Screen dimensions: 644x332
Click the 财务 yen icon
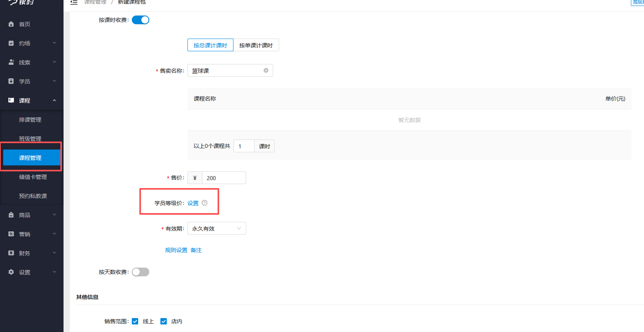coord(11,253)
